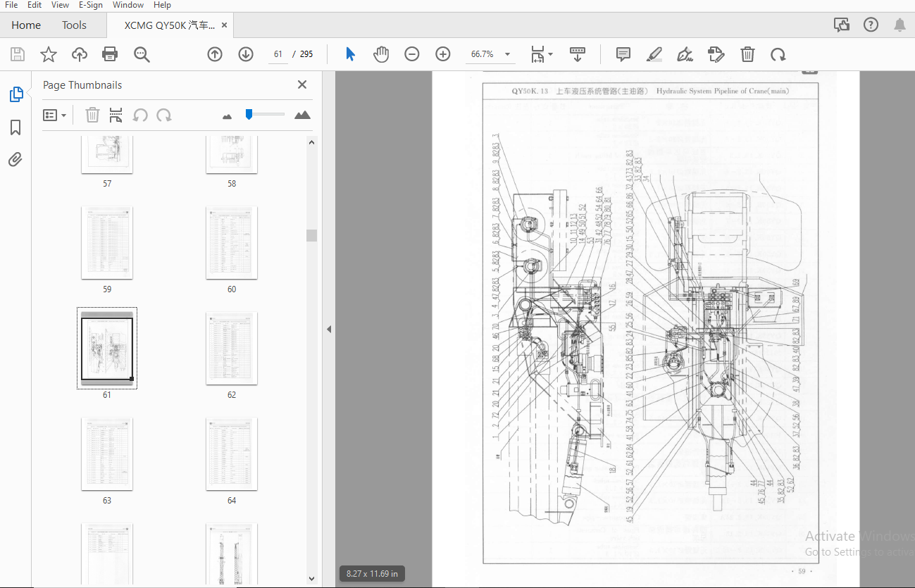The width and height of the screenshot is (915, 588).
Task: Print the document with the printer icon
Action: coord(110,54)
